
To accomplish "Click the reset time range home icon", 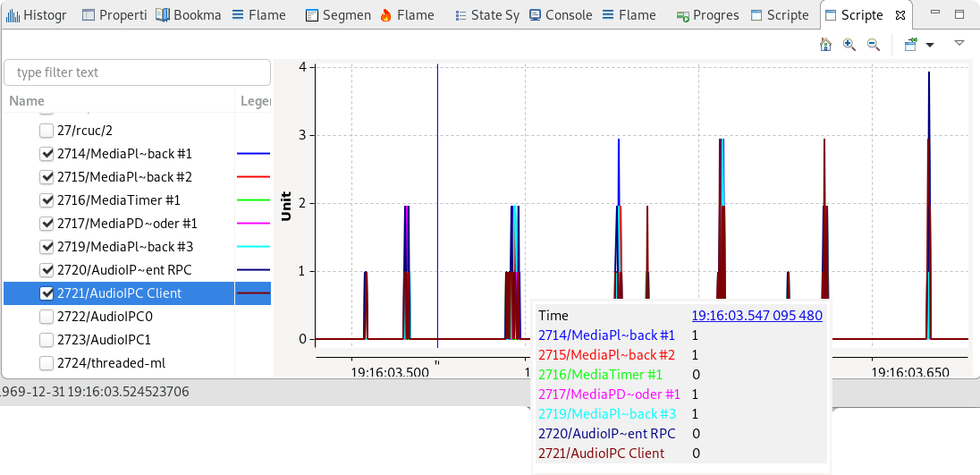I will click(x=825, y=45).
